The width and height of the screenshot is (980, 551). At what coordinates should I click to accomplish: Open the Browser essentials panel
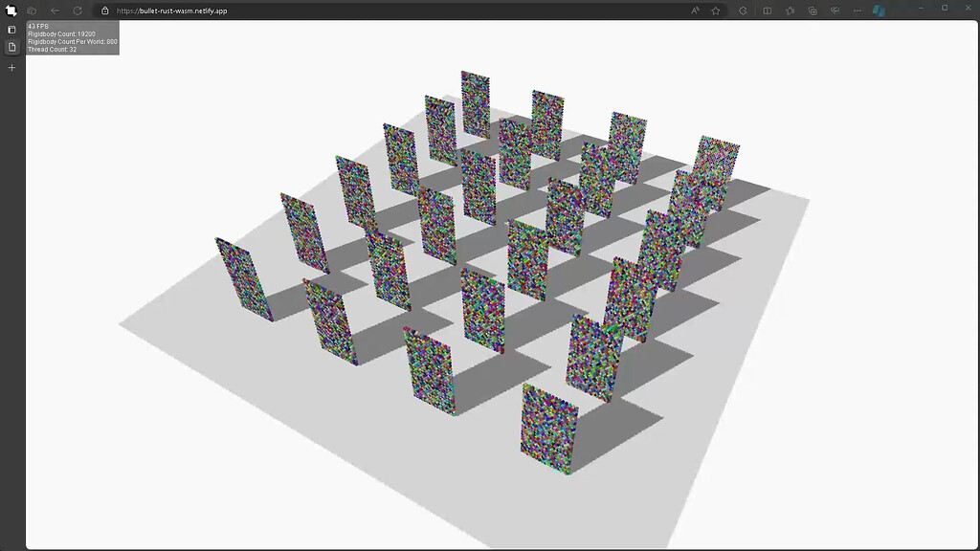[x=835, y=11]
